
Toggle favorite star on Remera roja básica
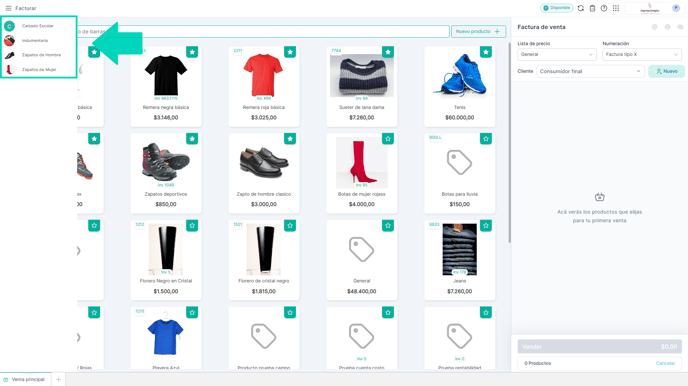(x=290, y=52)
